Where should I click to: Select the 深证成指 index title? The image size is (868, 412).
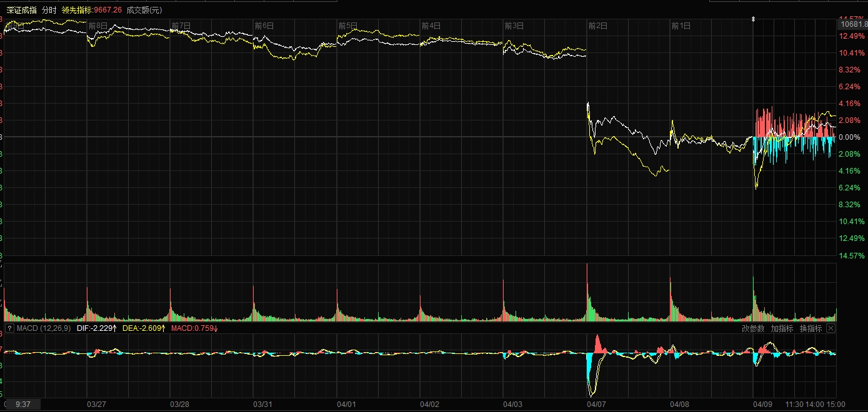[x=21, y=10]
